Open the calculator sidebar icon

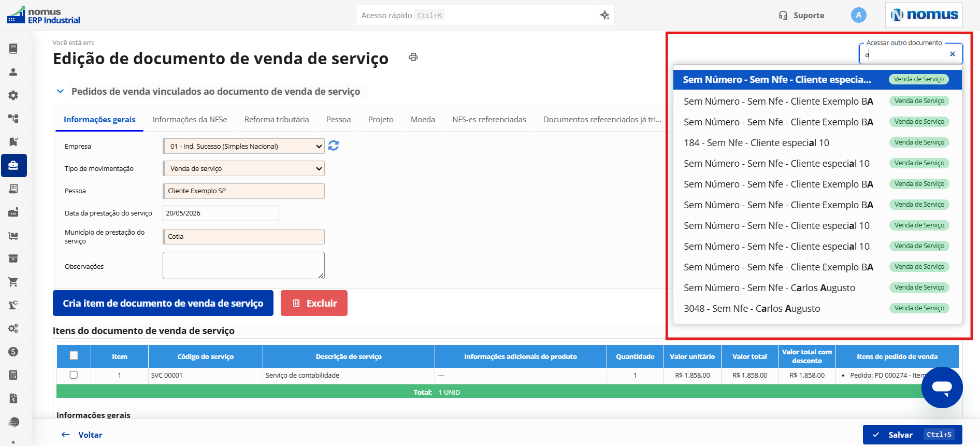pos(13,375)
